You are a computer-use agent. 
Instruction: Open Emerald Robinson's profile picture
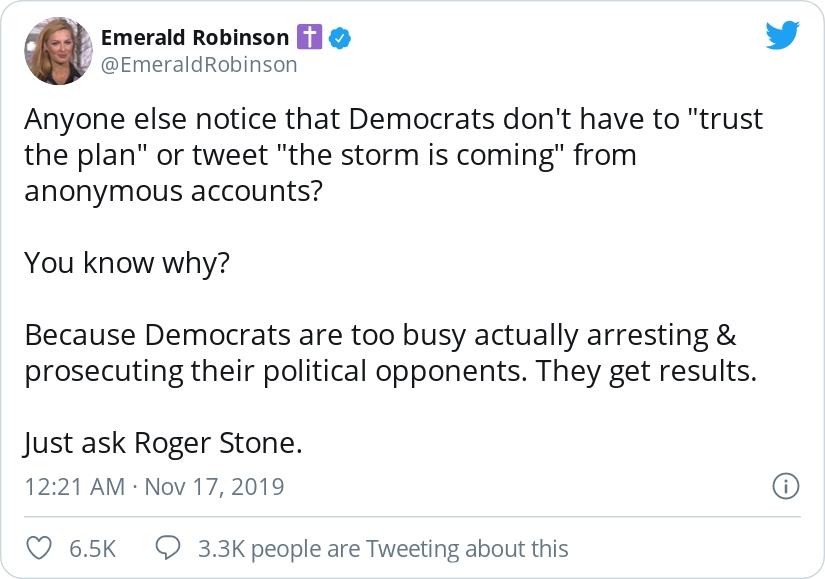[x=58, y=51]
